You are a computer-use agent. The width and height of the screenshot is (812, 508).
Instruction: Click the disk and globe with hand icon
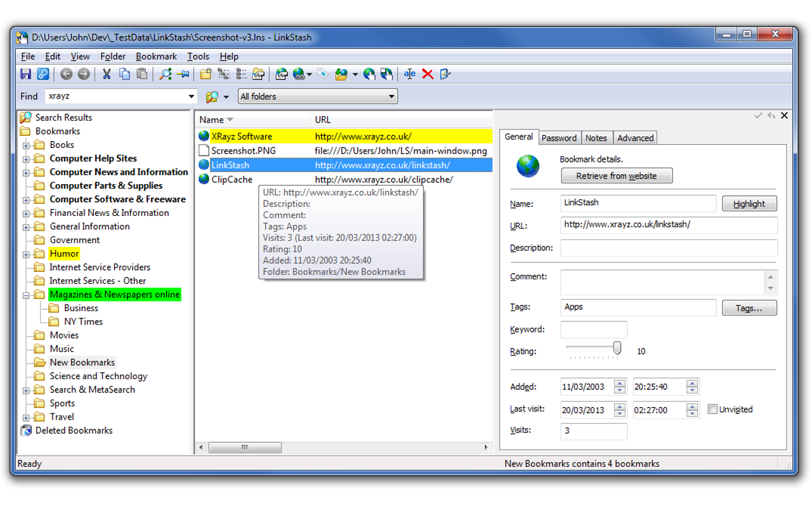click(387, 74)
